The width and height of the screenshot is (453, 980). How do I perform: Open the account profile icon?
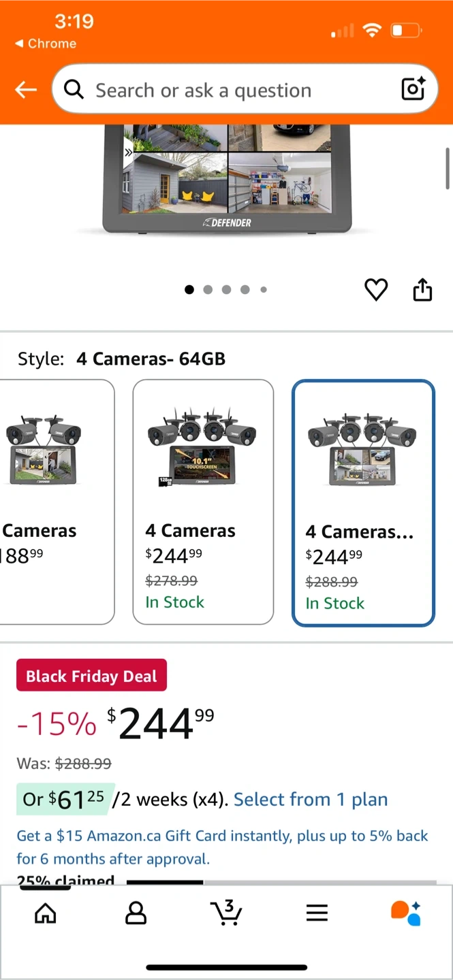136,913
